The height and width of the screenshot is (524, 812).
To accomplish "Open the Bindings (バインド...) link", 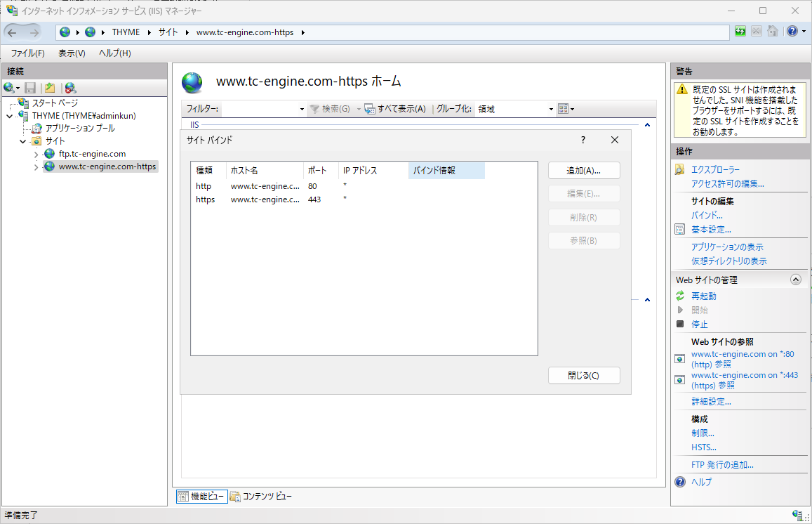I will 707,215.
